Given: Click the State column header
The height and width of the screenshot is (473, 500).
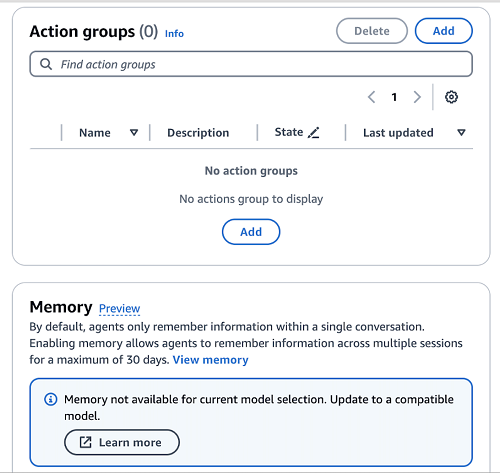Looking at the screenshot, I should (289, 132).
